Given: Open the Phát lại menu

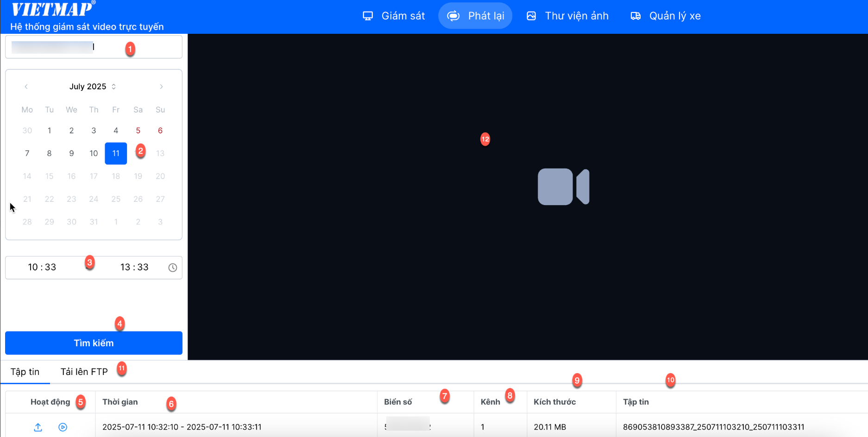Looking at the screenshot, I should [x=475, y=16].
